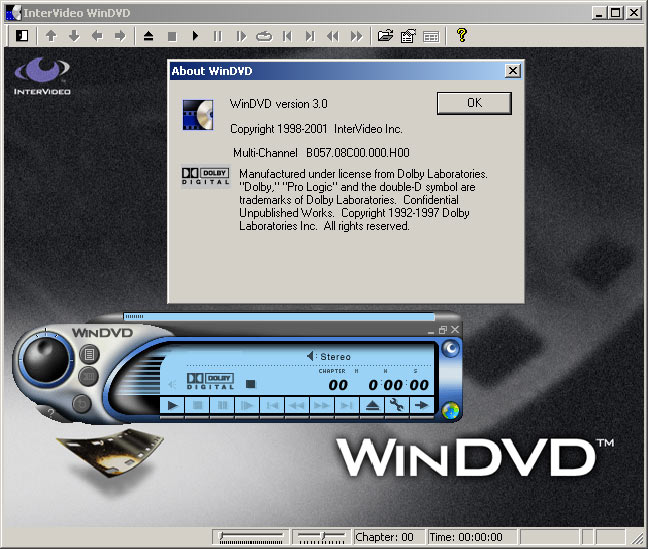Rewind using the top toolbar icon
Image resolution: width=648 pixels, height=549 pixels.
click(x=333, y=36)
